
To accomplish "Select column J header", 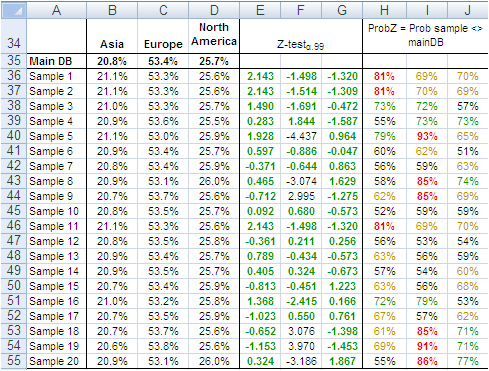I will (468, 11).
